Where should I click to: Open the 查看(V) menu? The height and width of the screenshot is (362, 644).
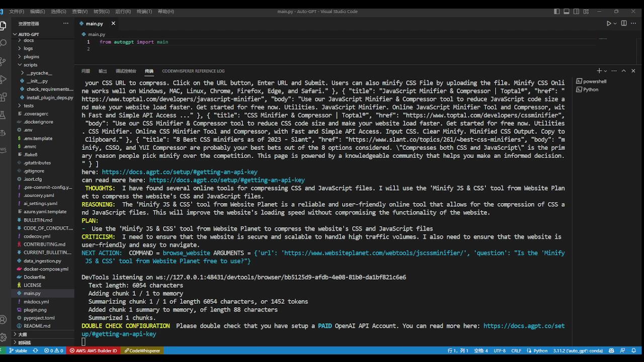click(80, 11)
